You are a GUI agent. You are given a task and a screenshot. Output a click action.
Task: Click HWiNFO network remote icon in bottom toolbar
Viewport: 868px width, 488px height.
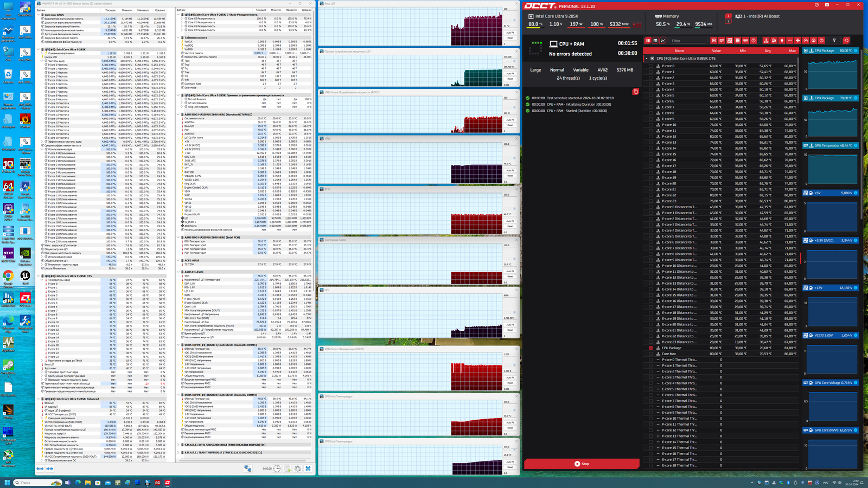(248, 468)
